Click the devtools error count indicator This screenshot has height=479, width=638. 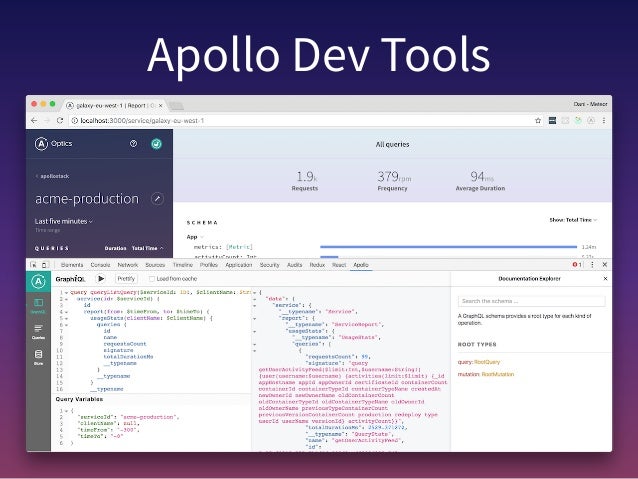pyautogui.click(x=577, y=265)
